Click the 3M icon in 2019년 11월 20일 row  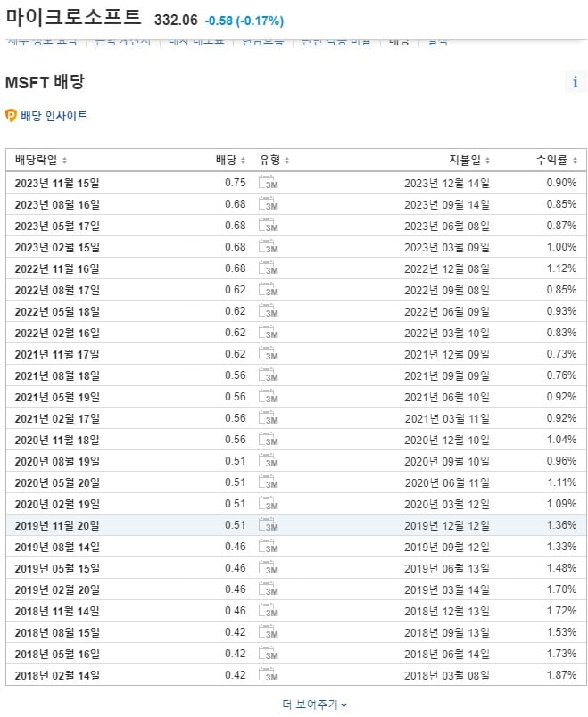pyautogui.click(x=269, y=525)
